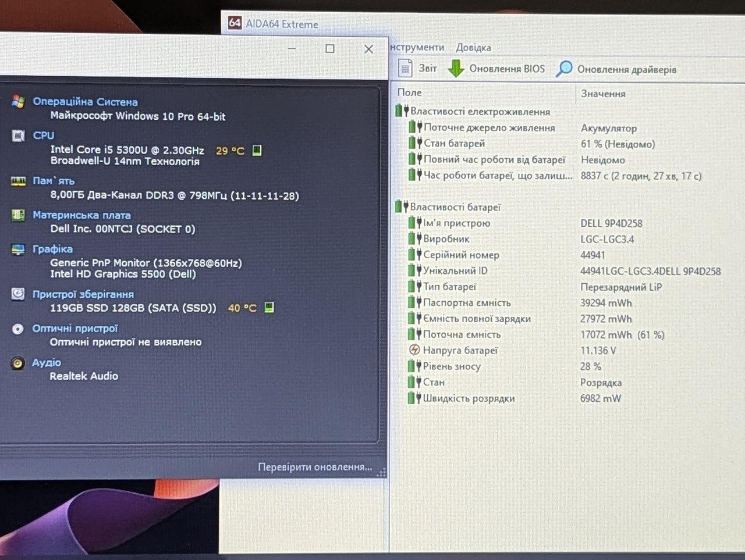
Task: Click the voltage icon beside Напруга батареї
Action: pos(414,350)
